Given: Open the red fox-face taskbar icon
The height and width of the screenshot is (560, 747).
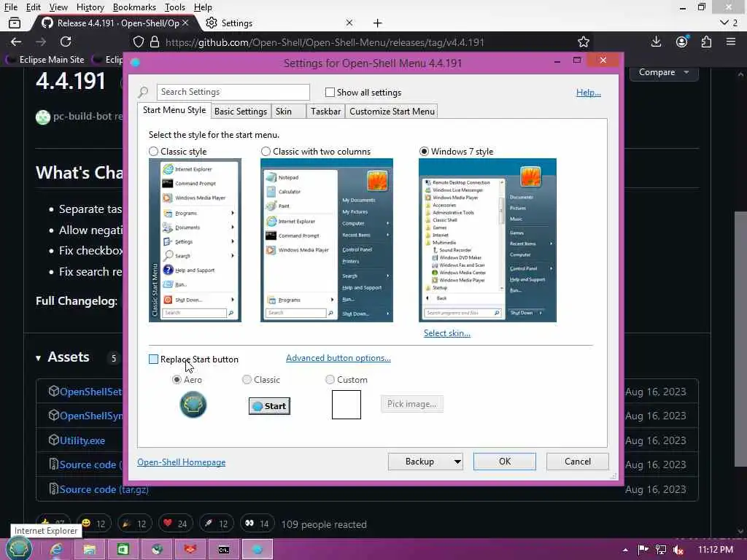Looking at the screenshot, I should 190,550.
